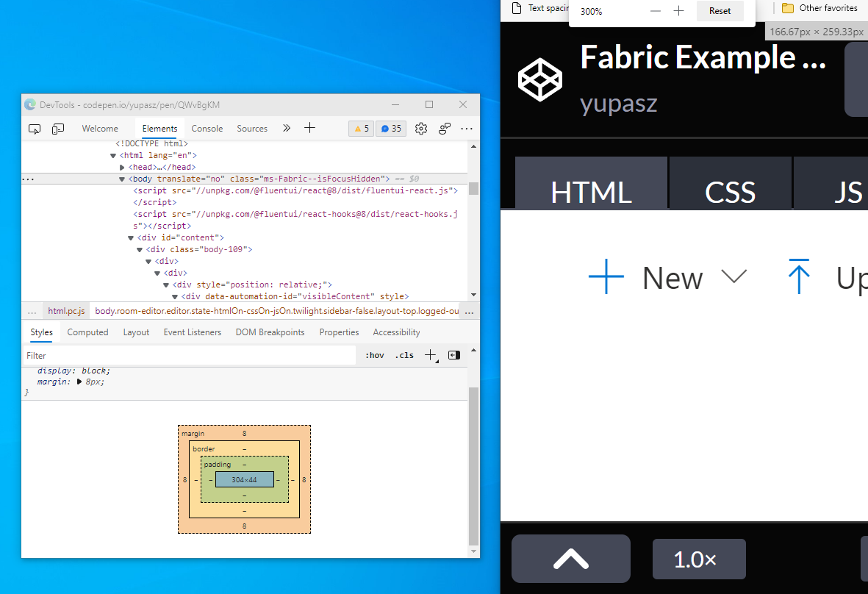Click the send feedback icon
The image size is (868, 594).
pos(445,129)
